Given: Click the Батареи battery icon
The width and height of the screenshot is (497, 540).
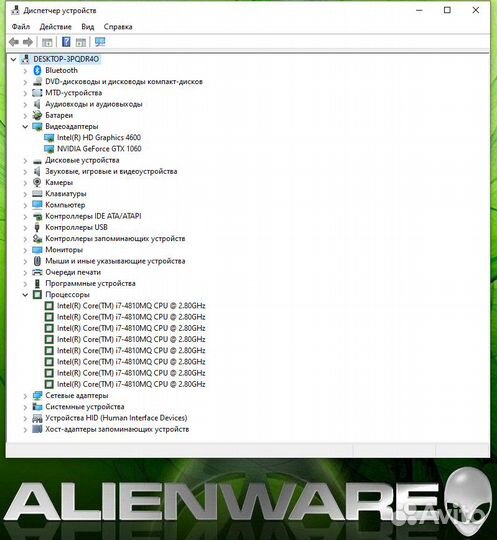Looking at the screenshot, I should (37, 115).
